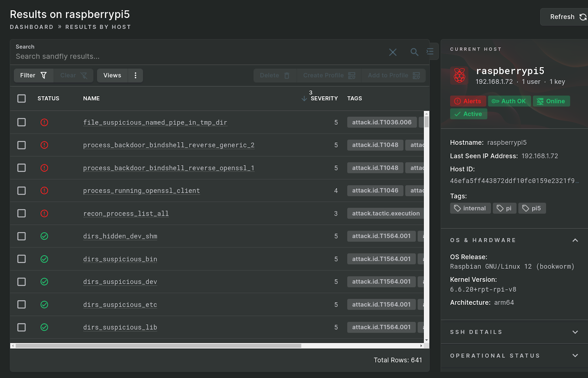Click the green pass icon for dirs_hidden_dev_shm

pyautogui.click(x=44, y=236)
